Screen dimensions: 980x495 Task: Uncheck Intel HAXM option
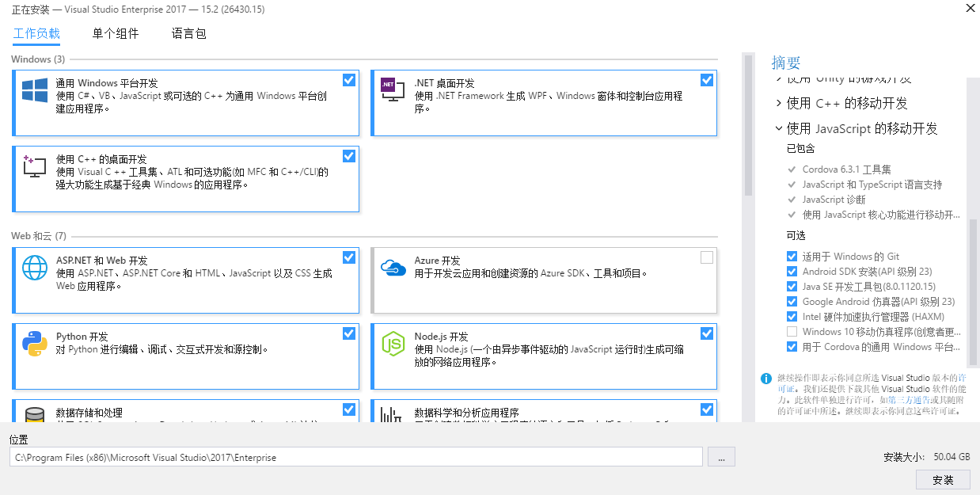[792, 317]
